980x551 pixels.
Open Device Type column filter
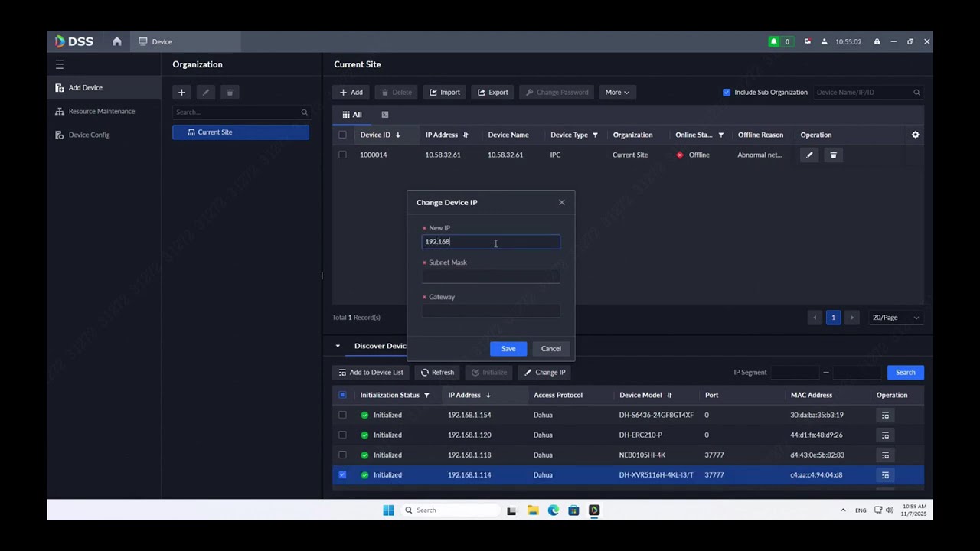coord(595,135)
